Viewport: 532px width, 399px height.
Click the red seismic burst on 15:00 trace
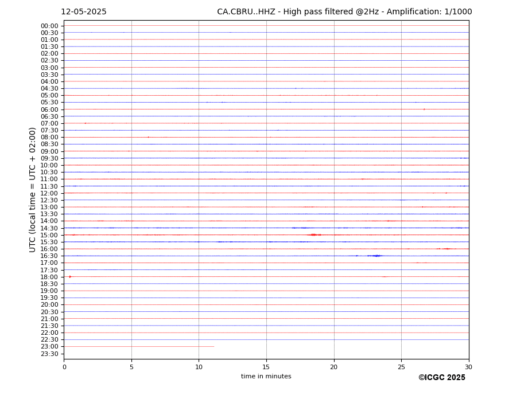[314, 235]
